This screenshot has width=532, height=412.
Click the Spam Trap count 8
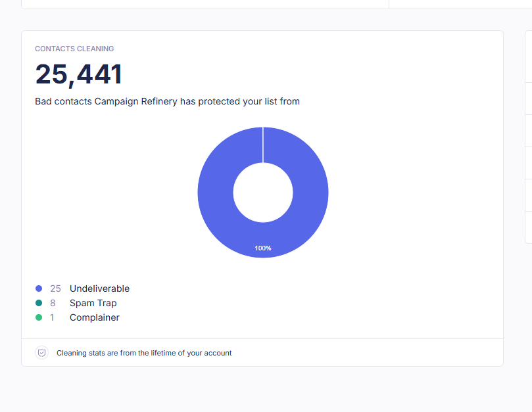coord(53,303)
